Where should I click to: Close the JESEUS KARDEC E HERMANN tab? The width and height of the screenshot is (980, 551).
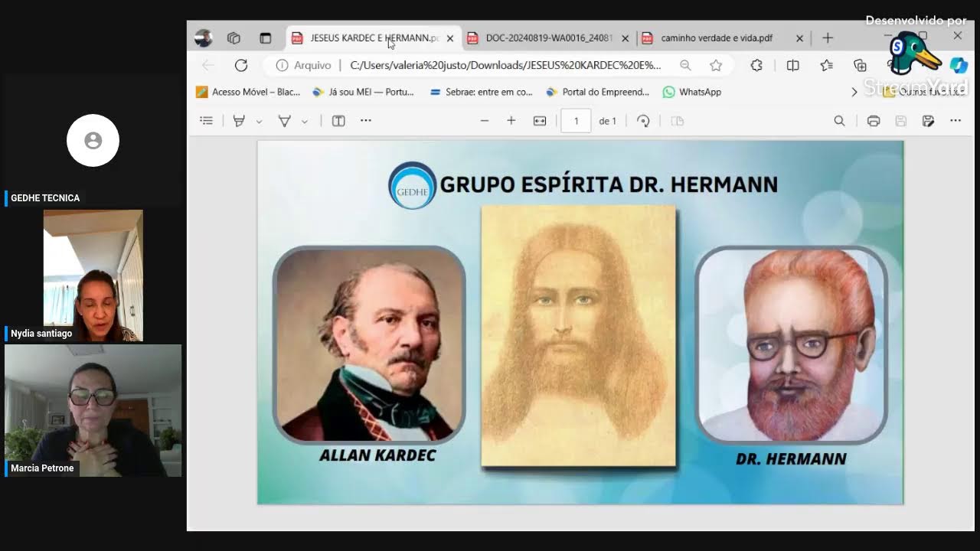pos(450,37)
